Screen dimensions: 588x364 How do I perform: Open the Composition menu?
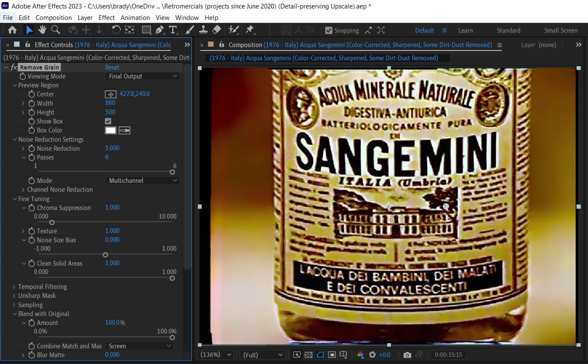coord(53,17)
